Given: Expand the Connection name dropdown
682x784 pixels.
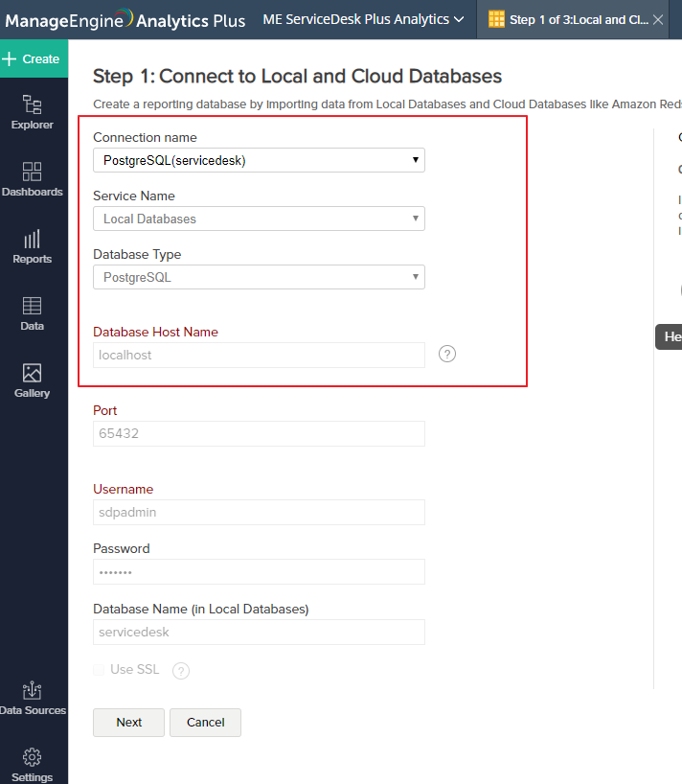Looking at the screenshot, I should click(259, 161).
